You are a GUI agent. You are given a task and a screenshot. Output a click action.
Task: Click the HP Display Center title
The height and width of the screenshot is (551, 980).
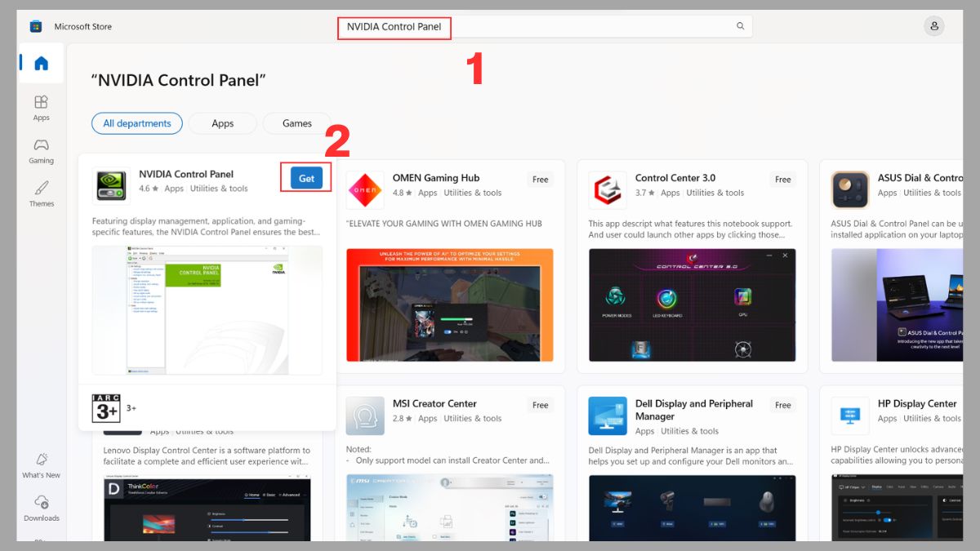917,403
